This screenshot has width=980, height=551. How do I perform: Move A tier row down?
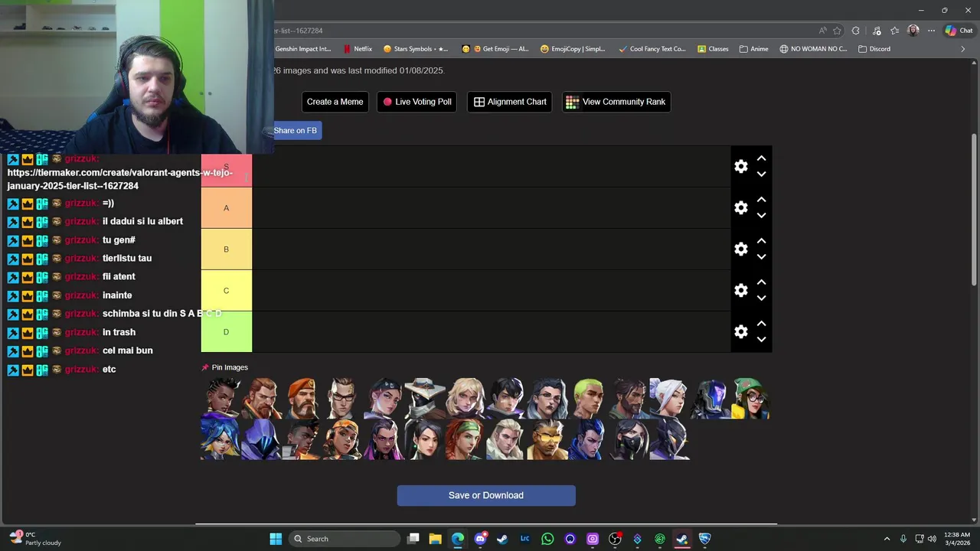(x=761, y=216)
